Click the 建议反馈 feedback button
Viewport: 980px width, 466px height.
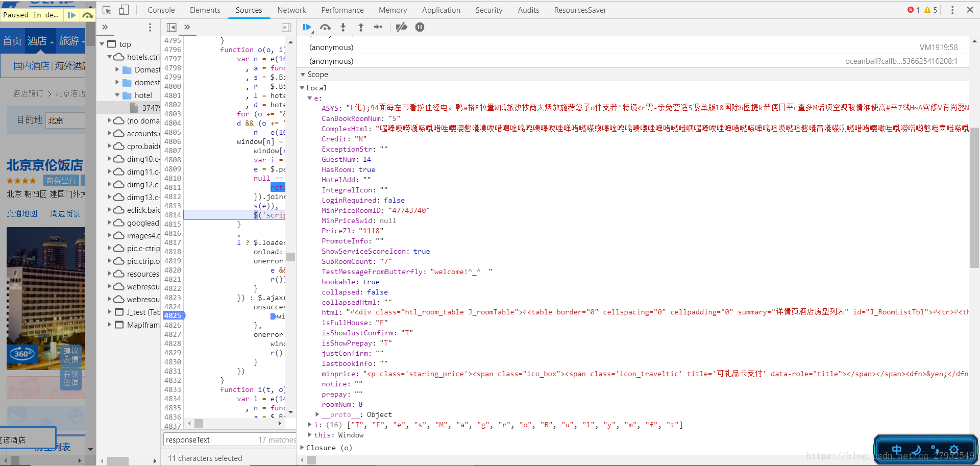coord(71,355)
